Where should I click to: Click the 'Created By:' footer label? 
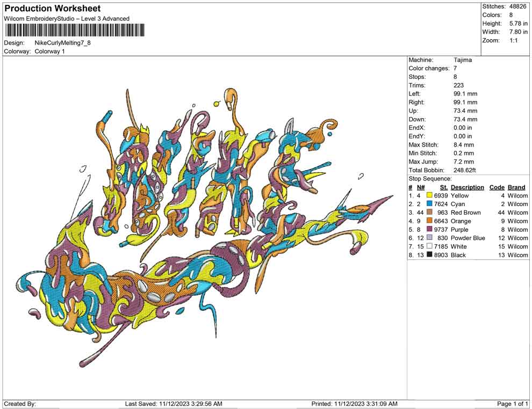(x=20, y=404)
